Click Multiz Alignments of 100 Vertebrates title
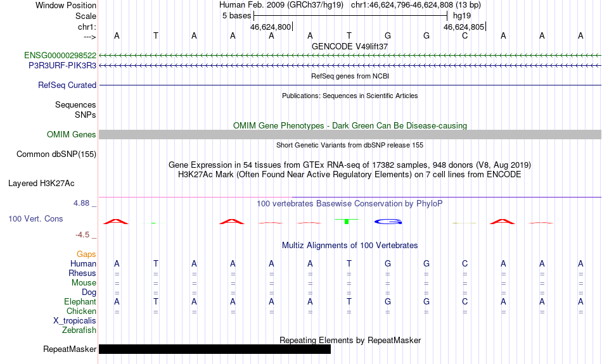The image size is (602, 364). point(350,246)
